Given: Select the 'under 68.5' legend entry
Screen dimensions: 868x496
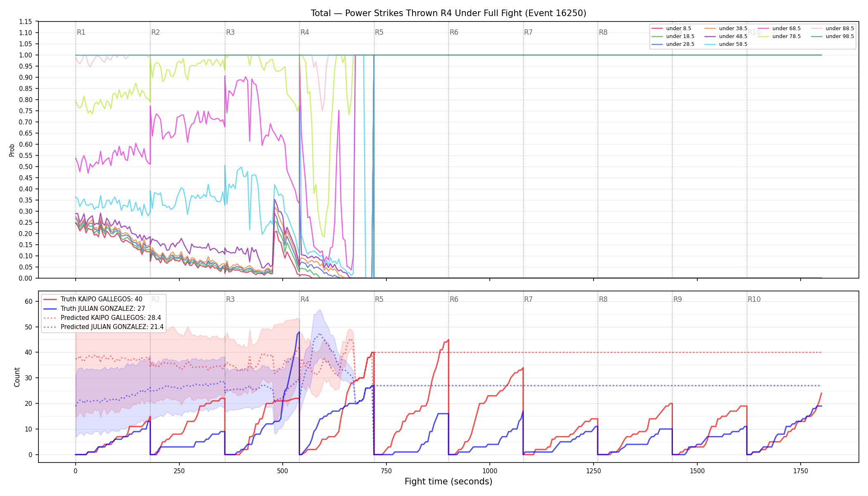Looking at the screenshot, I should coord(779,29).
